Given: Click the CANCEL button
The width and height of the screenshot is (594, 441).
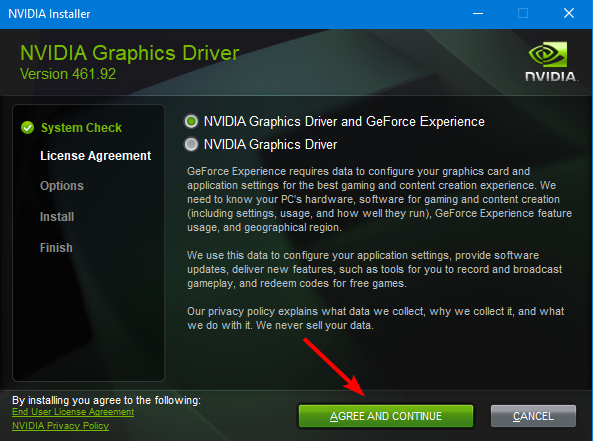Looking at the screenshot, I should [533, 416].
